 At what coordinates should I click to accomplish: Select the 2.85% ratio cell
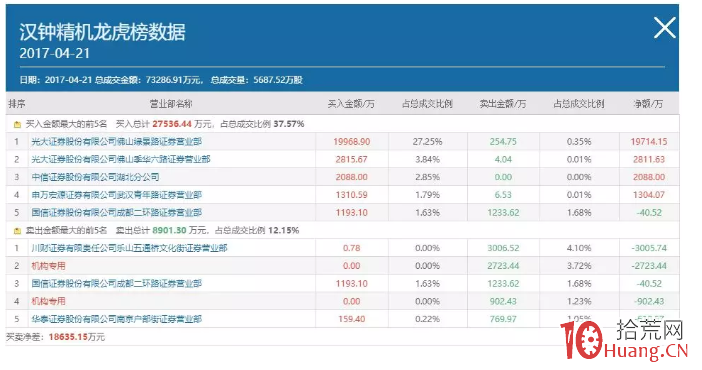point(428,177)
